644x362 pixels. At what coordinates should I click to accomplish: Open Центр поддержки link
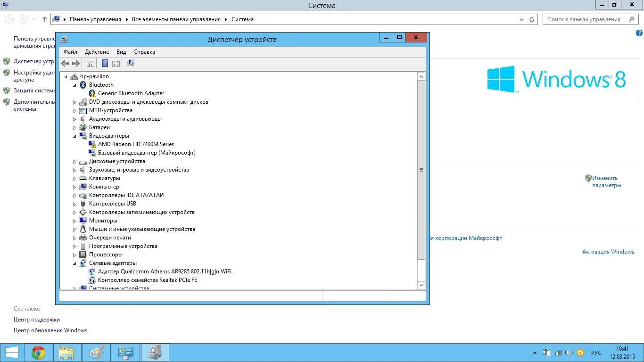pos(37,320)
